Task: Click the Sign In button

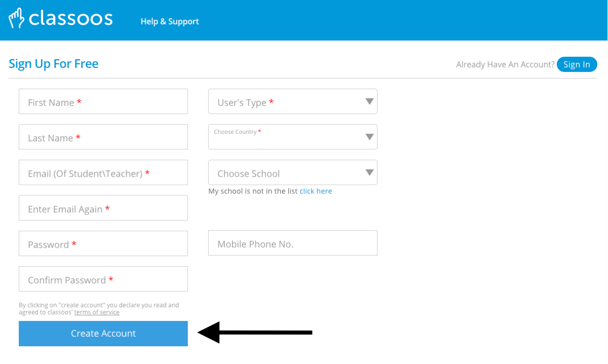Action: point(577,64)
